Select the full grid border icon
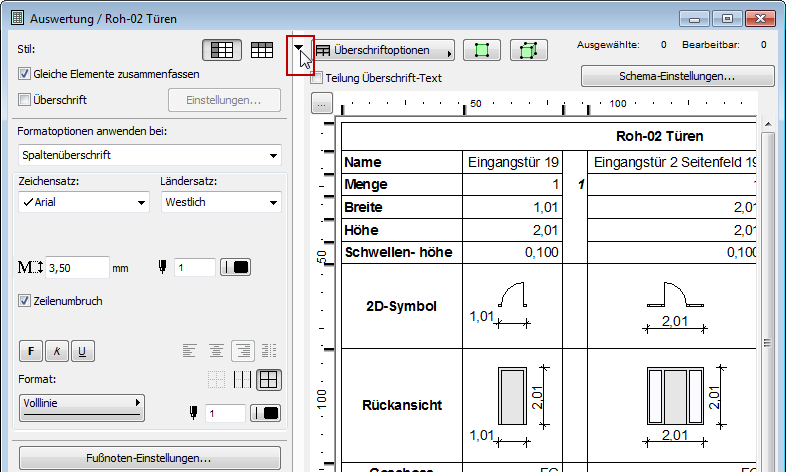786x472 pixels. (x=267, y=379)
